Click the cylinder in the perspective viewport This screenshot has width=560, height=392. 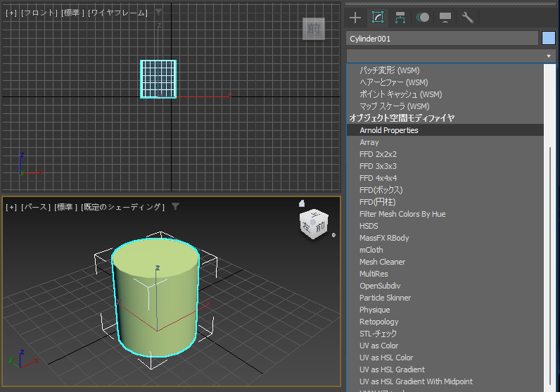155,297
